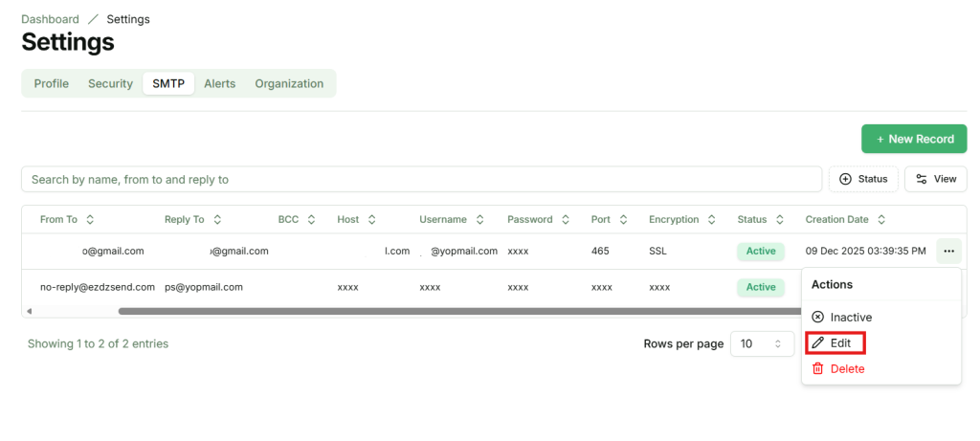Click the trash Delete icon in Actions menu

click(x=817, y=369)
